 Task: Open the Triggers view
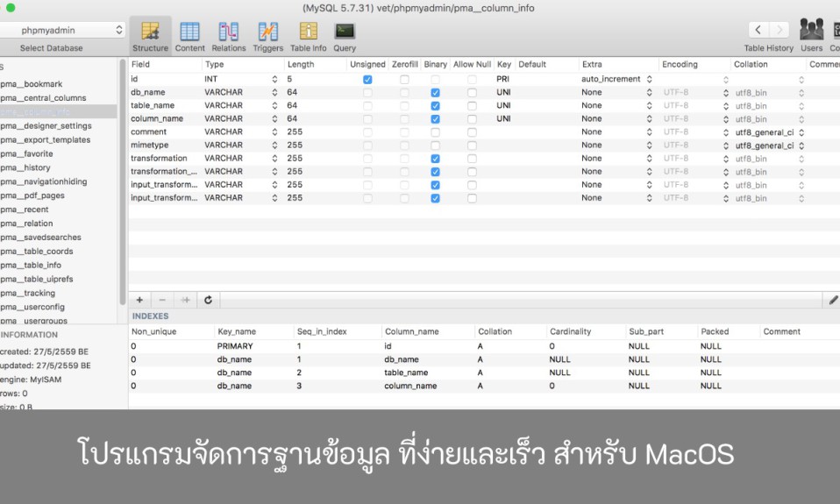267,37
